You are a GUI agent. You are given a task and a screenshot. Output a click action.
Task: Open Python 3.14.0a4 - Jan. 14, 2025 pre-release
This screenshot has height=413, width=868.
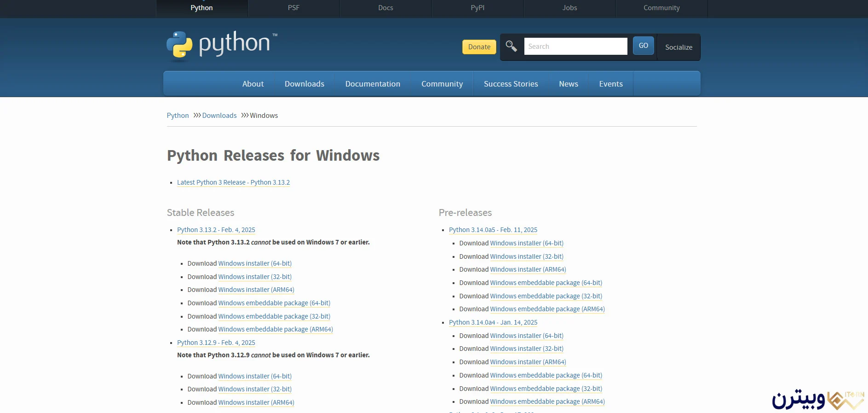click(493, 322)
